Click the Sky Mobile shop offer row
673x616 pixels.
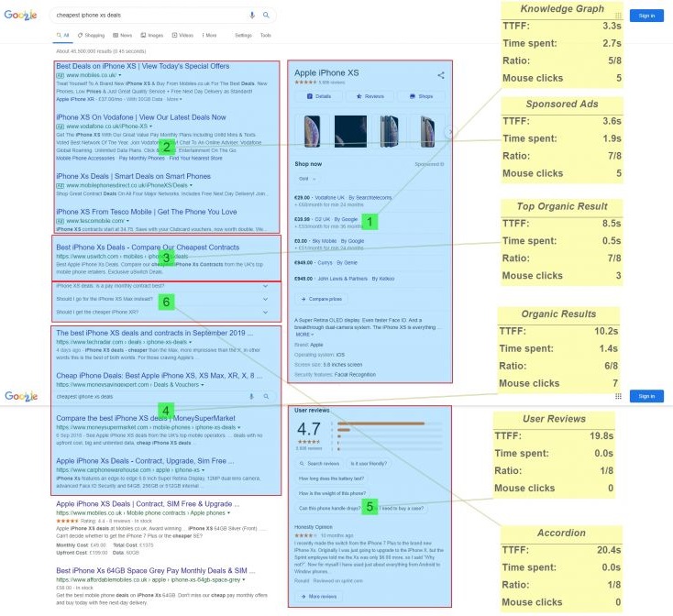point(370,244)
